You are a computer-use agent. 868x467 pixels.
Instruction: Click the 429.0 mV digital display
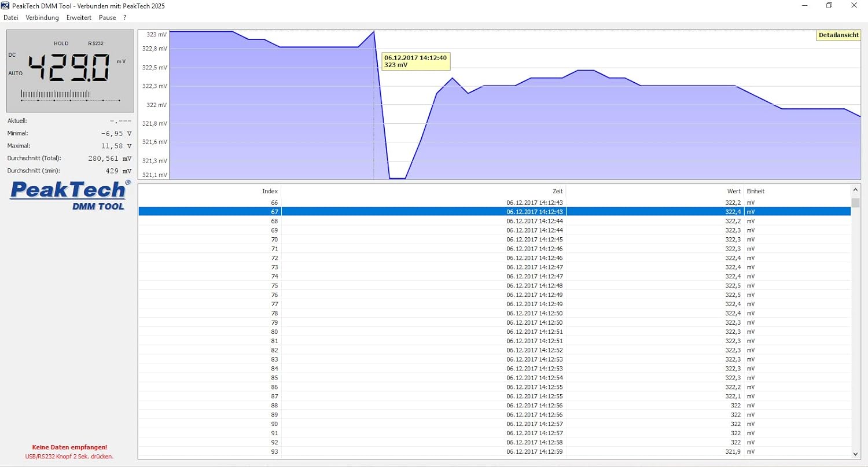tap(69, 68)
